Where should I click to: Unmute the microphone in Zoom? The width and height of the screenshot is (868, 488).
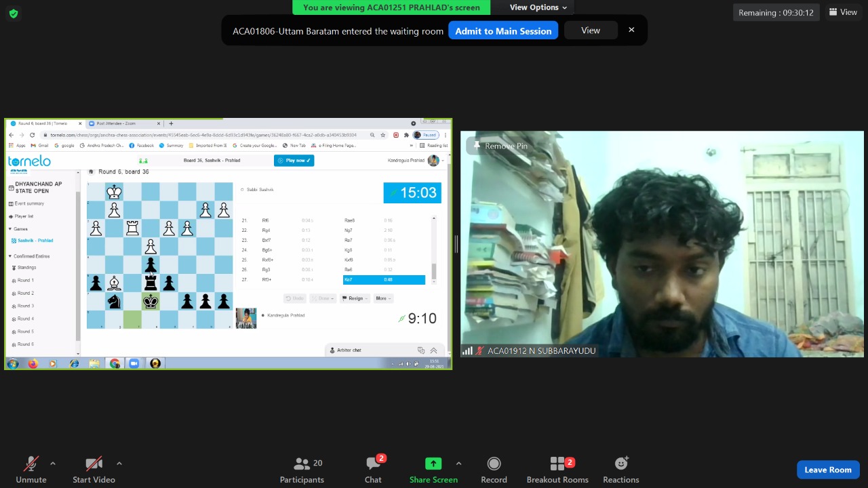tap(31, 469)
